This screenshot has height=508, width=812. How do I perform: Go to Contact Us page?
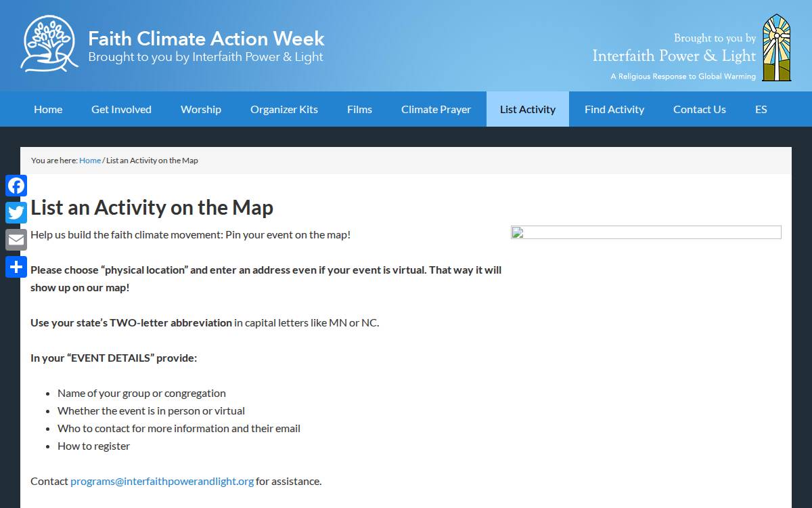point(700,109)
